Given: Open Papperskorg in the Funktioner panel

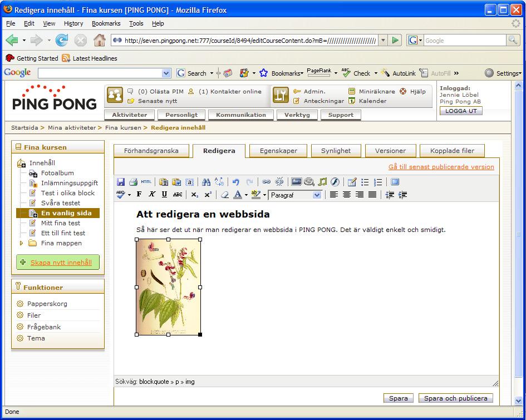Looking at the screenshot, I should coord(47,304).
